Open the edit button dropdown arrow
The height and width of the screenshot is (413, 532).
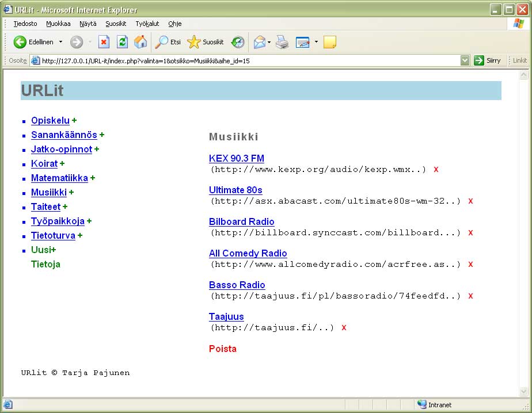pyautogui.click(x=316, y=42)
